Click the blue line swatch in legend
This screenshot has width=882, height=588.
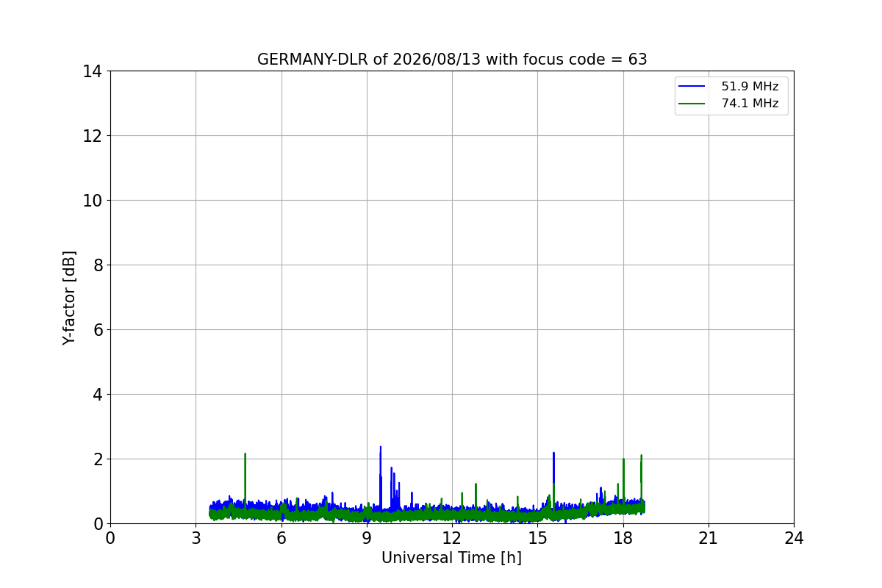[x=692, y=87]
